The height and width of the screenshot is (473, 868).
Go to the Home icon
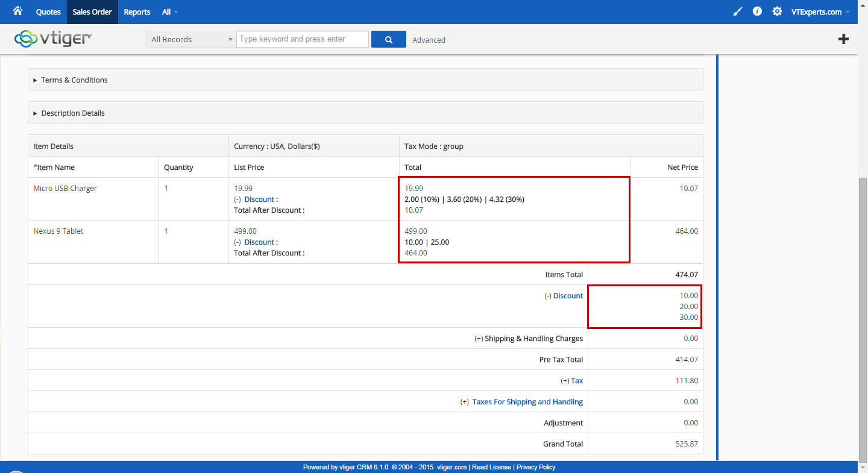[x=17, y=11]
